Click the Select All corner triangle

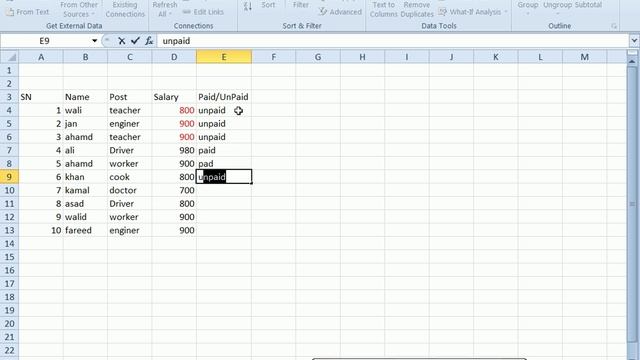click(12, 57)
